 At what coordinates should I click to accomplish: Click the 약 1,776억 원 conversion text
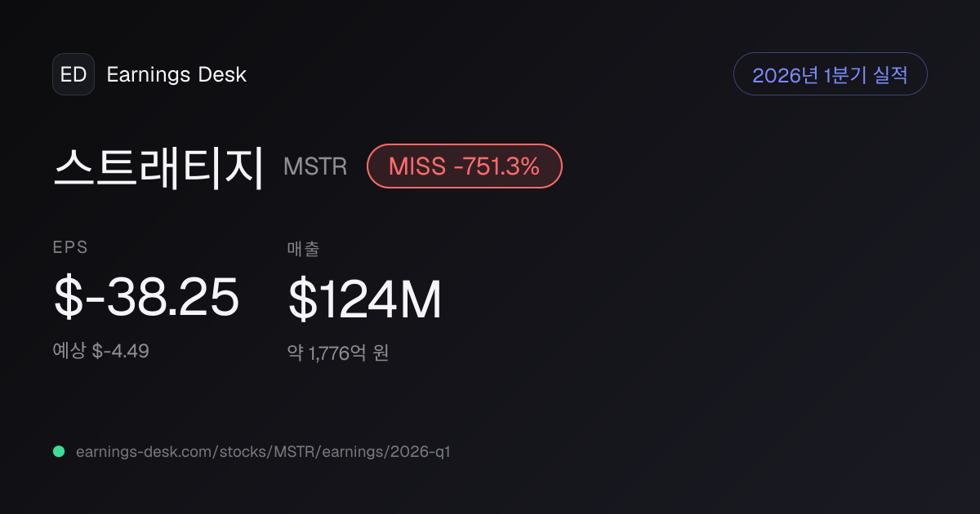pyautogui.click(x=338, y=353)
